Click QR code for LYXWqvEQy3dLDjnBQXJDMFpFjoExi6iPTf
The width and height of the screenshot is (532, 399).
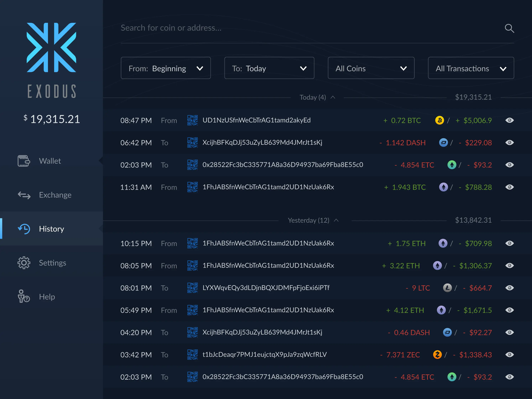(x=192, y=288)
